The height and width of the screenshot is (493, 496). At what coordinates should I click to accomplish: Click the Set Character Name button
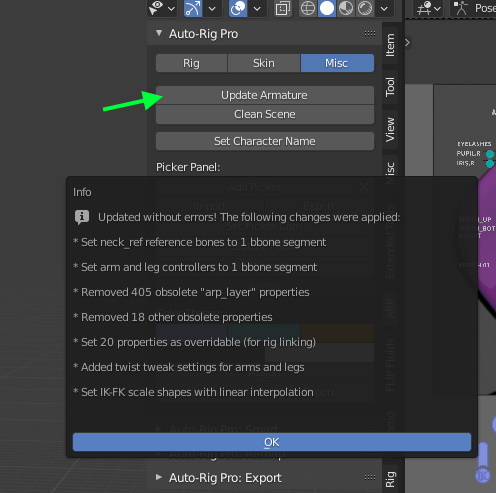265,141
